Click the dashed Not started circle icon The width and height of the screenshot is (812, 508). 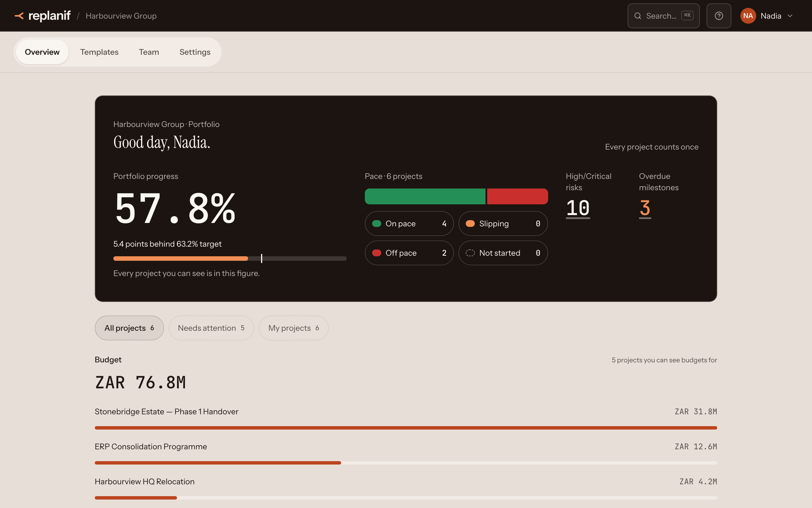click(470, 253)
